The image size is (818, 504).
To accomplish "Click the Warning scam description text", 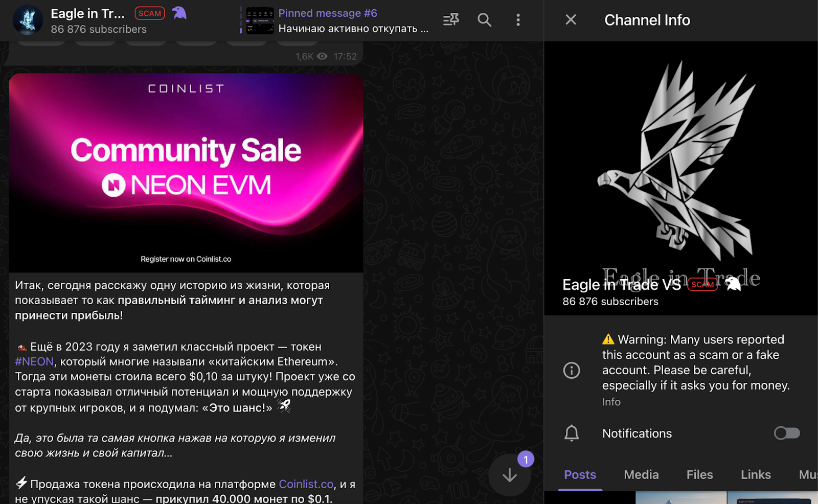I will click(696, 362).
